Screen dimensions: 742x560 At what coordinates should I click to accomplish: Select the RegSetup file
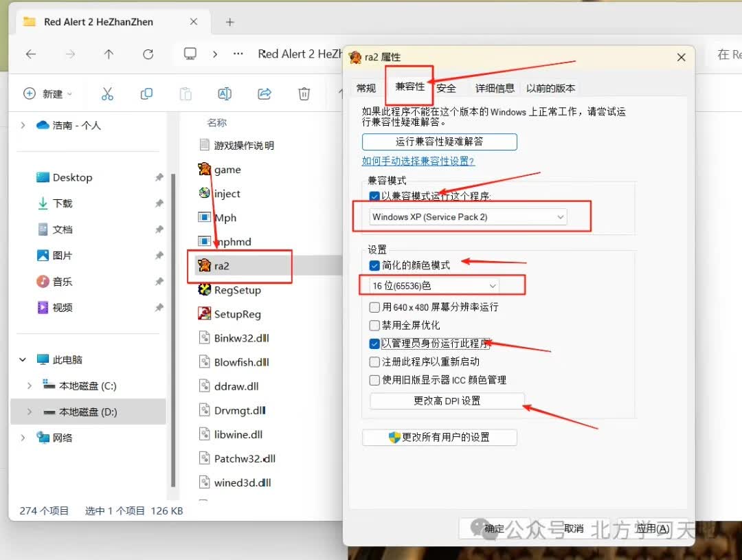click(x=229, y=290)
